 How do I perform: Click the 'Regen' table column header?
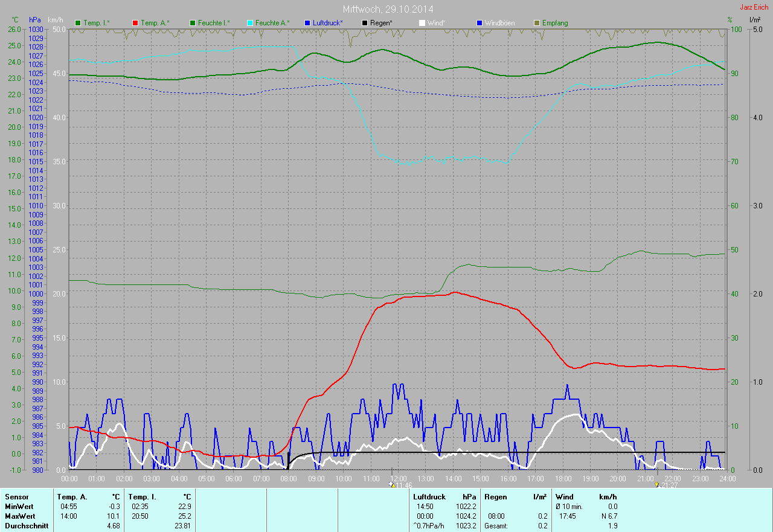coord(495,497)
